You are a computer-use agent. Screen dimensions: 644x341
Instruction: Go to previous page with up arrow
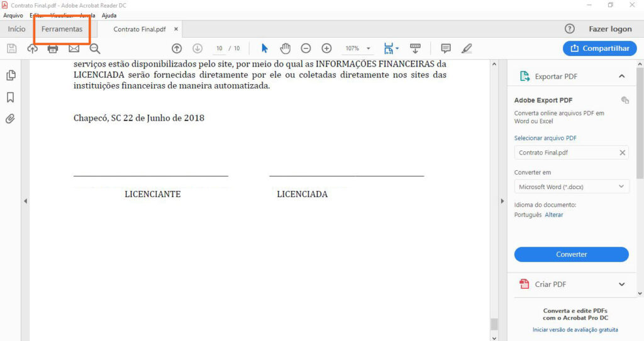(x=177, y=48)
